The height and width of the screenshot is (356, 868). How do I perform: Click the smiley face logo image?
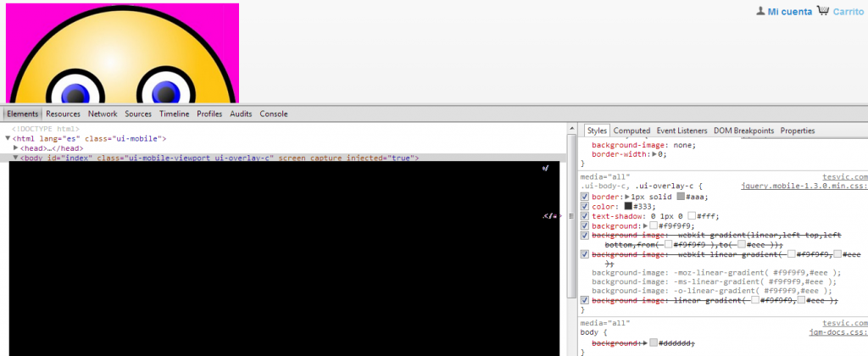pos(122,53)
